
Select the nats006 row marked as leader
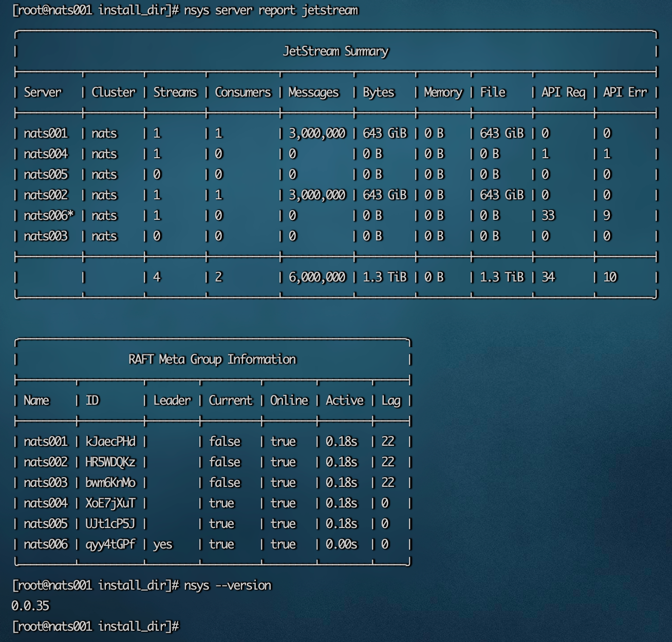point(45,544)
